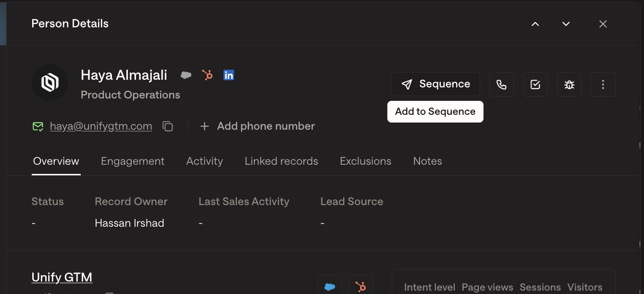This screenshot has width=644, height=294.
Task: Click the blue Salesforce button for Unify GTM
Action: coord(330,286)
